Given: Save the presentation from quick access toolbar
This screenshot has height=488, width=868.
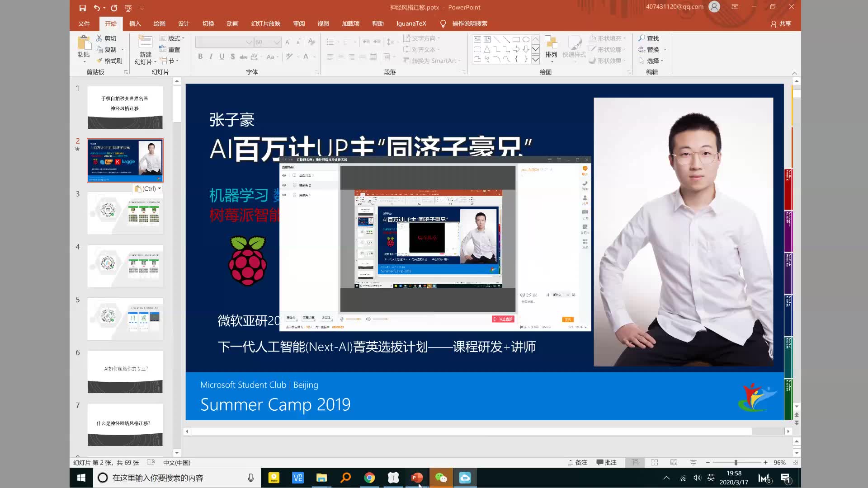Looking at the screenshot, I should (82, 8).
